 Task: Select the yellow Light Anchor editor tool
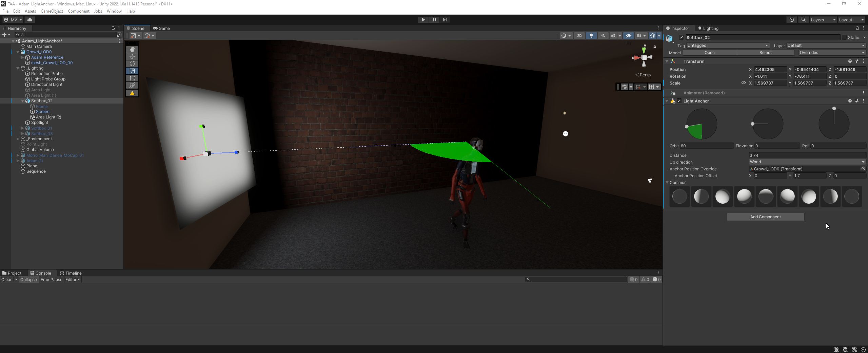point(132,93)
